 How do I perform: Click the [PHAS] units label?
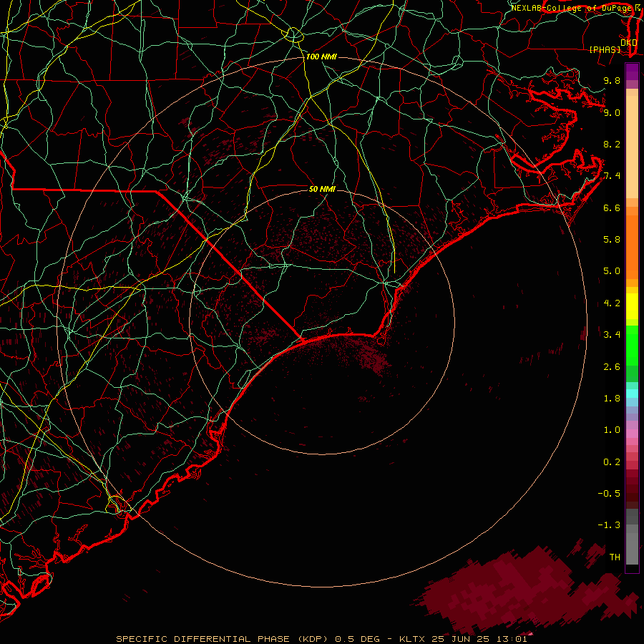pos(605,49)
